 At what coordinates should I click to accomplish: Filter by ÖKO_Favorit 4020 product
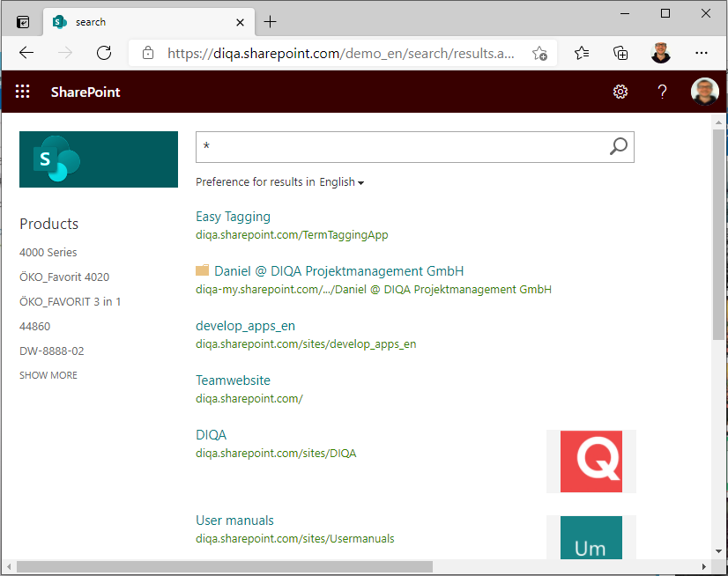(x=64, y=277)
